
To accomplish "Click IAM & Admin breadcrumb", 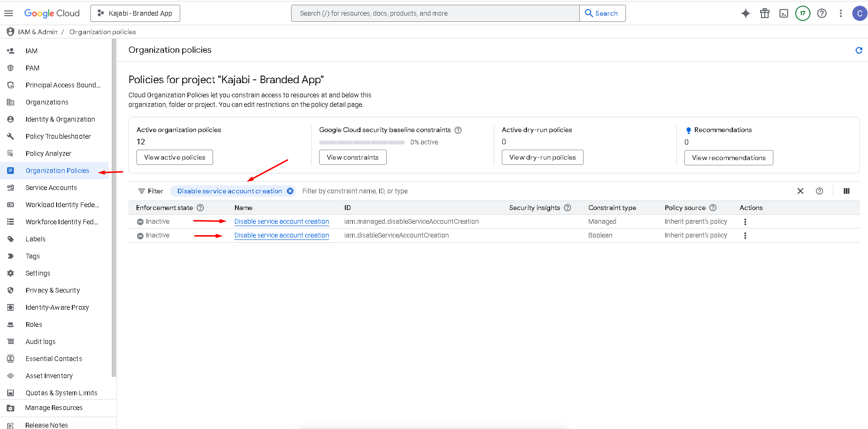I will [38, 32].
